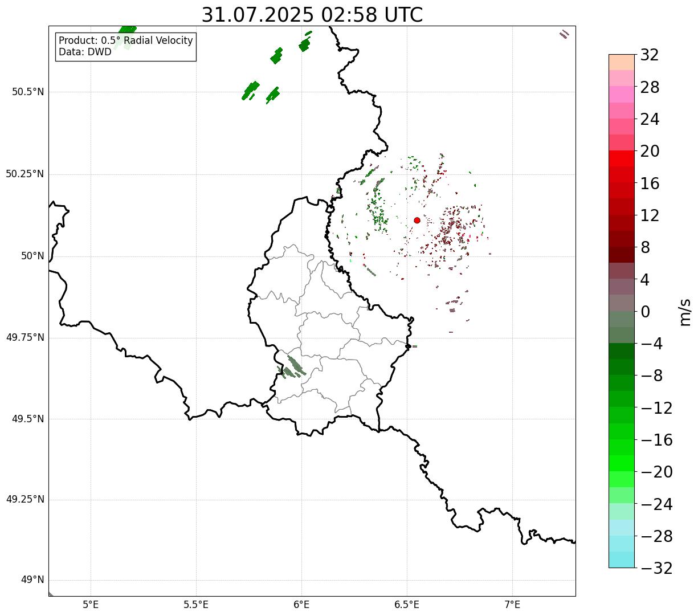Click the 50.25°N latitude label

(x=25, y=174)
